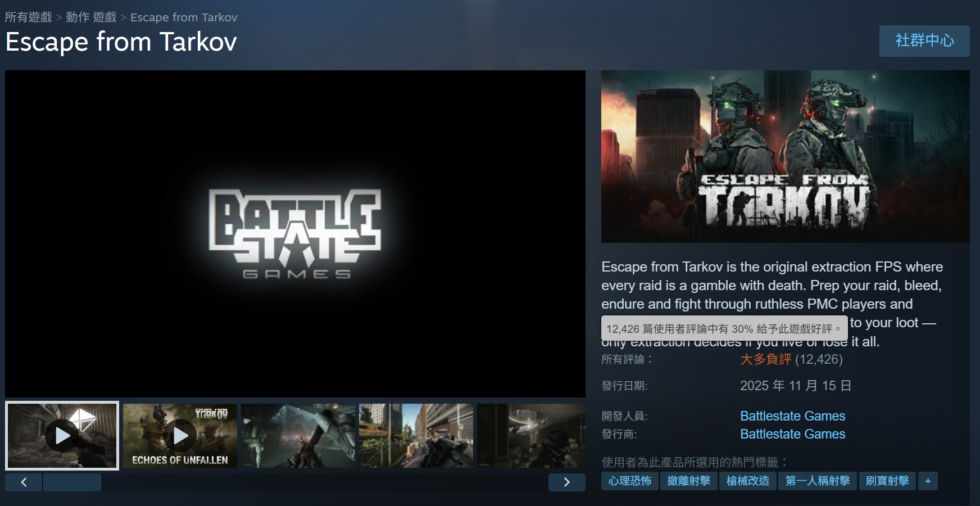This screenshot has height=506, width=980.
Task: Click the thumbnail strip scrollbar handle
Action: (72, 482)
